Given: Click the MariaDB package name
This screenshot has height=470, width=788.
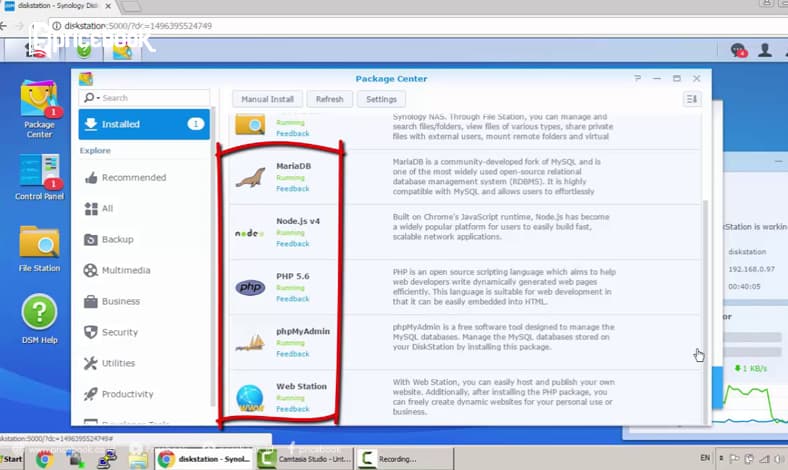Looking at the screenshot, I should pyautogui.click(x=293, y=166).
